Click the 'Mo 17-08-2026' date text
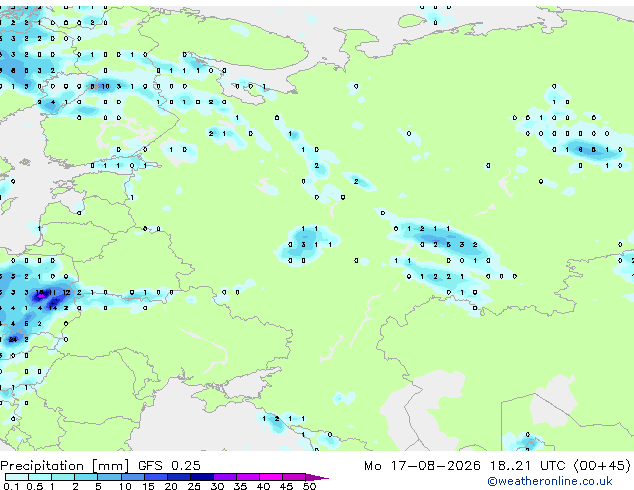The width and height of the screenshot is (634, 490). pyautogui.click(x=422, y=466)
